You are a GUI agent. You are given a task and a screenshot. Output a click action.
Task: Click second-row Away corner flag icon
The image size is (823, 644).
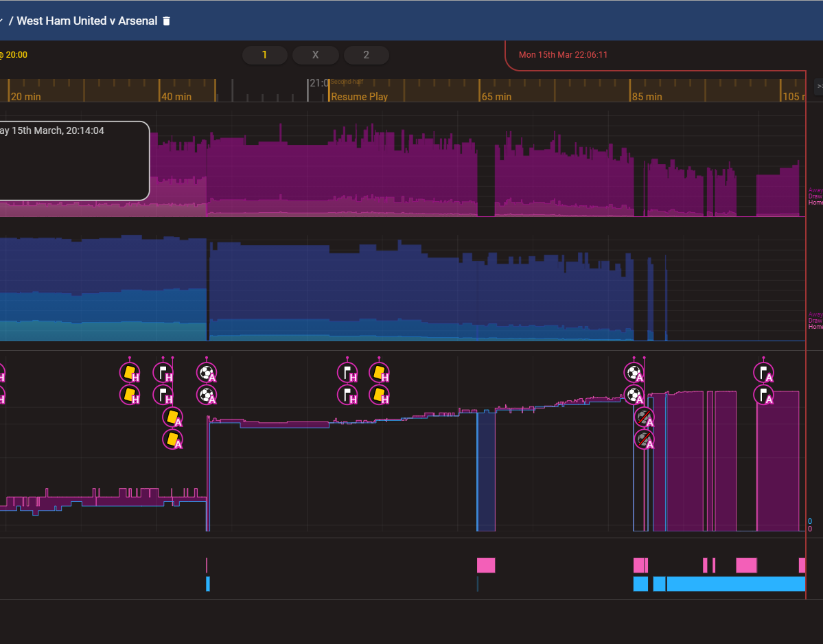(x=764, y=395)
